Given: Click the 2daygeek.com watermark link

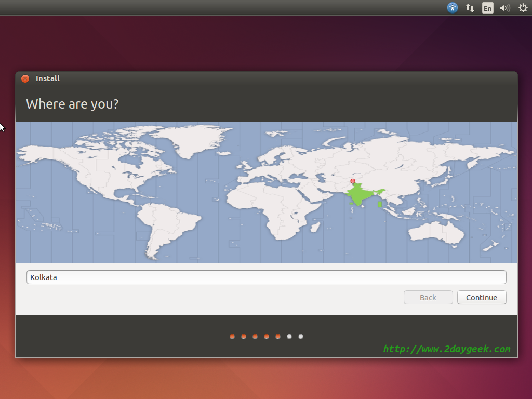Looking at the screenshot, I should 446,349.
